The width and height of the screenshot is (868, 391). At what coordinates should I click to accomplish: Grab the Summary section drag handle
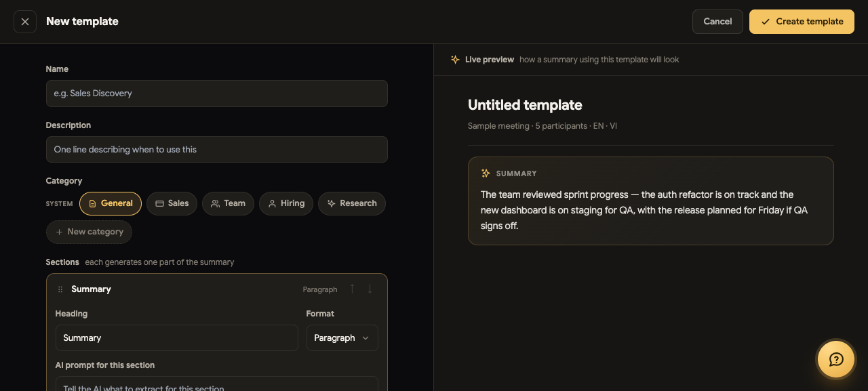(60, 289)
